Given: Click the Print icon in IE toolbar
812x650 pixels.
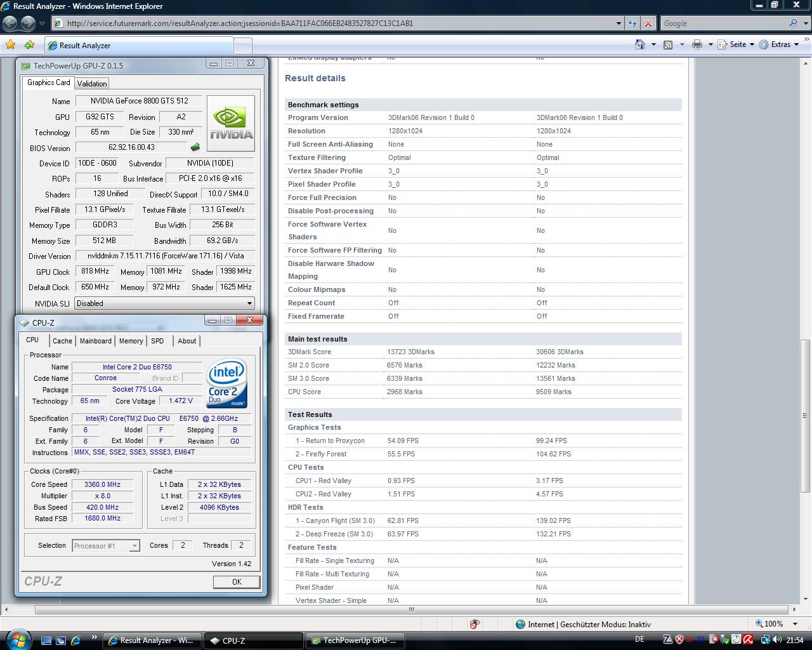Looking at the screenshot, I should pyautogui.click(x=697, y=44).
